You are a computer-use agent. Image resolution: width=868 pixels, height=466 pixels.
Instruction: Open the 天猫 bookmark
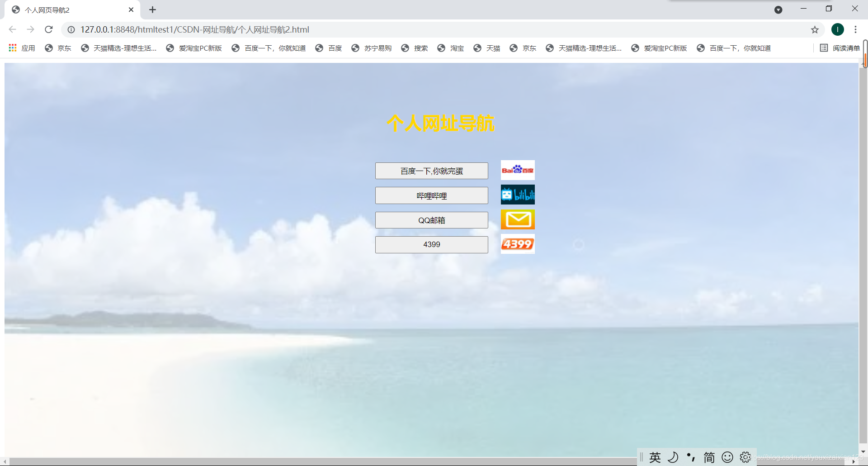487,48
